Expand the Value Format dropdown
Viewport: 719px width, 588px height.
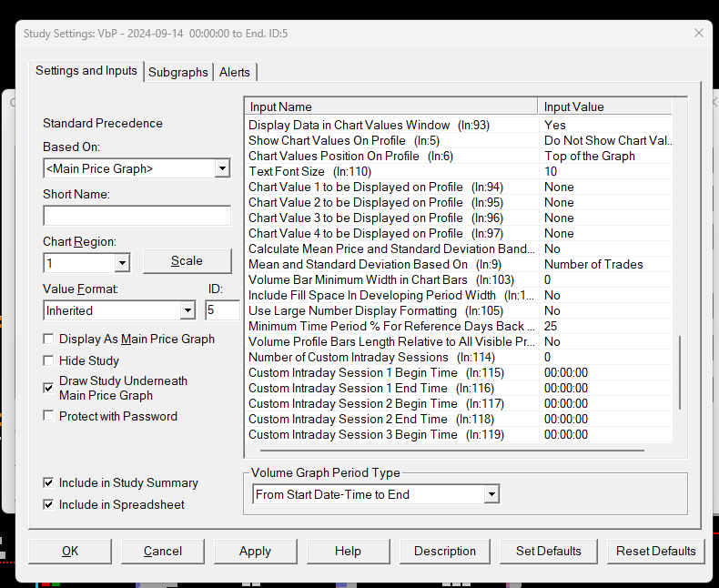pyautogui.click(x=187, y=310)
